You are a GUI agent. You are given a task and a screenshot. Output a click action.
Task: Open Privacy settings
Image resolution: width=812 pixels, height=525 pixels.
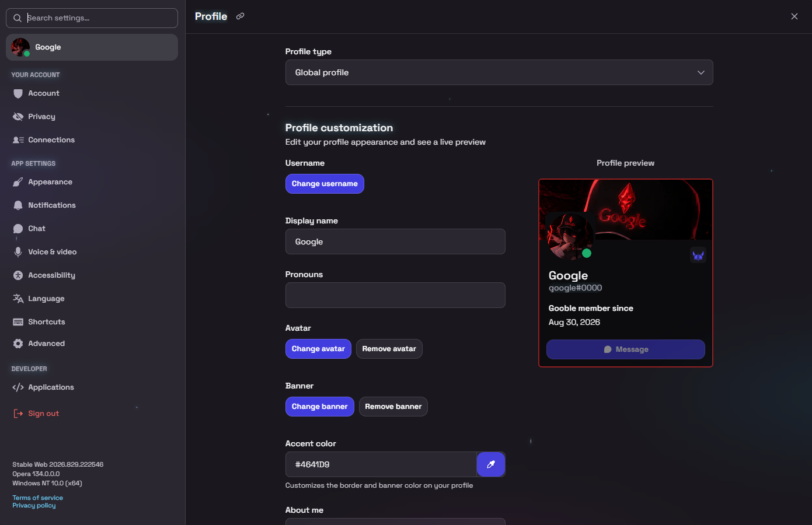pyautogui.click(x=92, y=117)
